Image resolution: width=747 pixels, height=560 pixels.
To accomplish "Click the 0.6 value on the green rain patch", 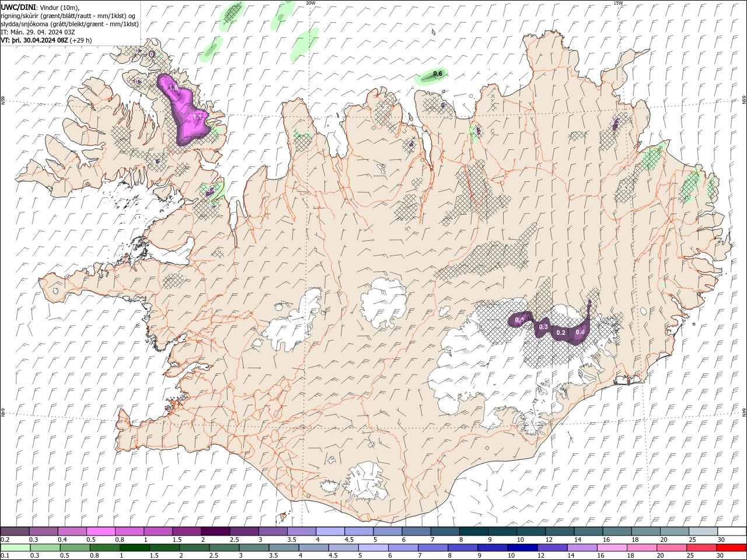I will tap(438, 73).
